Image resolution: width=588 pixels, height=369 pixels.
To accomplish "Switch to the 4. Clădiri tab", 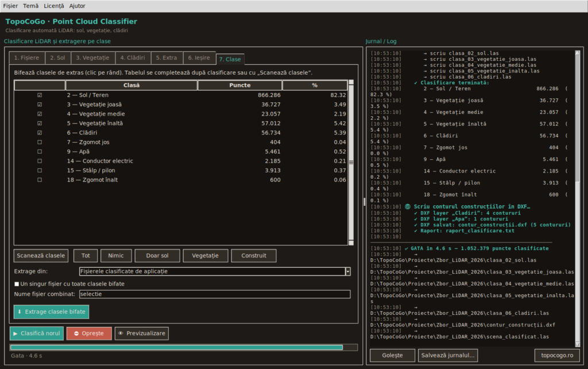I will tap(133, 58).
